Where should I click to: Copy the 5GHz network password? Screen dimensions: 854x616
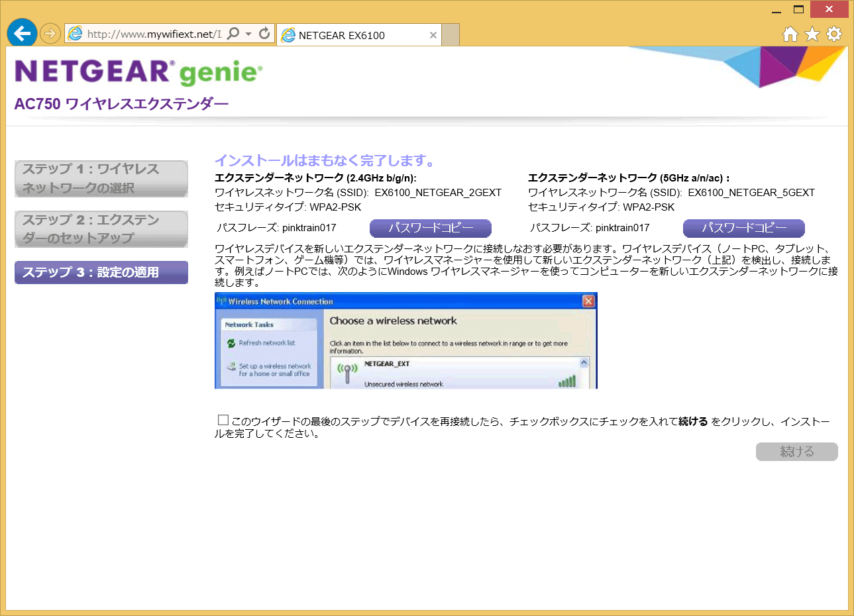click(x=743, y=228)
